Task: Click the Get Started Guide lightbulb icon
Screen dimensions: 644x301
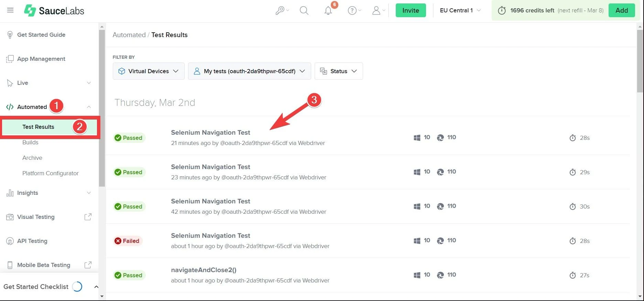Action: 10,35
